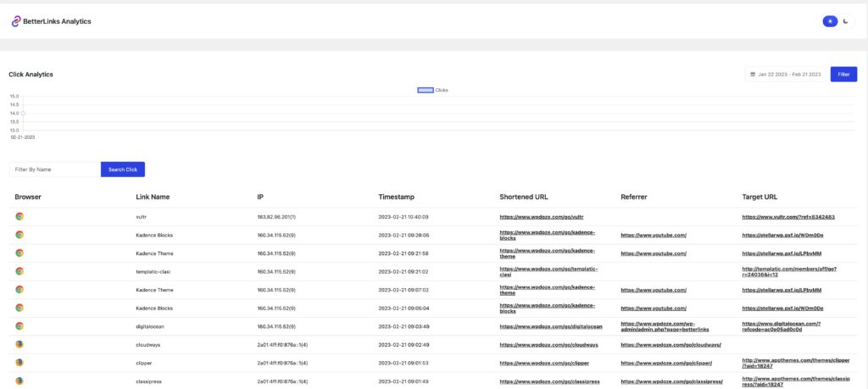Image resolution: width=868 pixels, height=389 pixels.
Task: Select the cloudways link name cell
Action: tap(147, 345)
